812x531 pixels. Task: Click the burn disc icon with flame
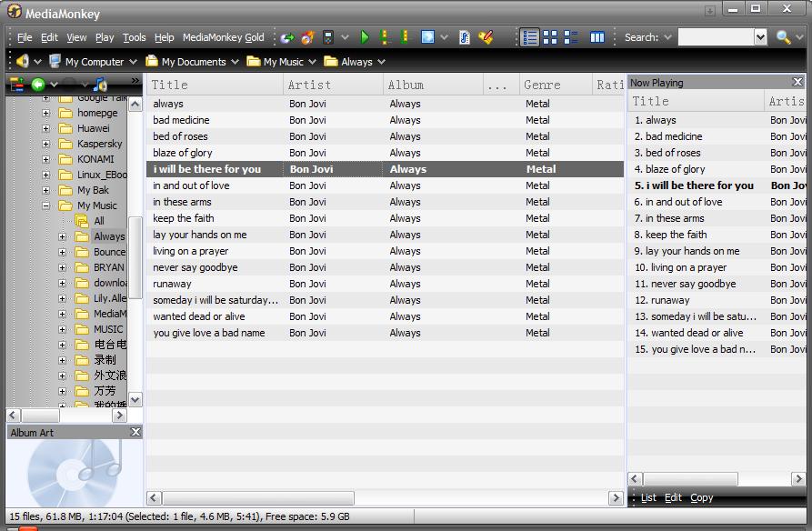click(x=307, y=37)
